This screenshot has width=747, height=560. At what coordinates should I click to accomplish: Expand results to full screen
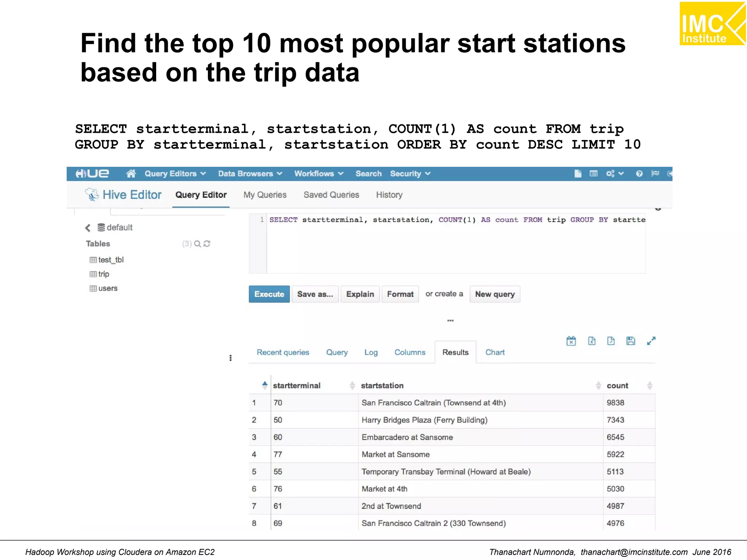pyautogui.click(x=651, y=341)
